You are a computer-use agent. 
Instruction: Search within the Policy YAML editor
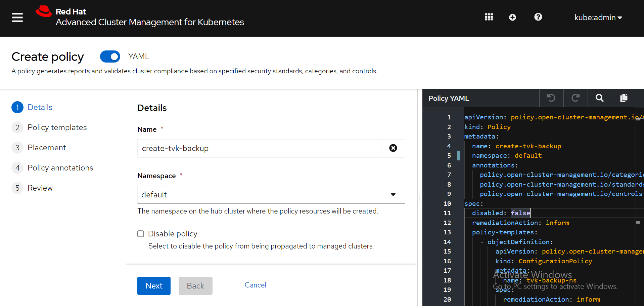coord(599,98)
